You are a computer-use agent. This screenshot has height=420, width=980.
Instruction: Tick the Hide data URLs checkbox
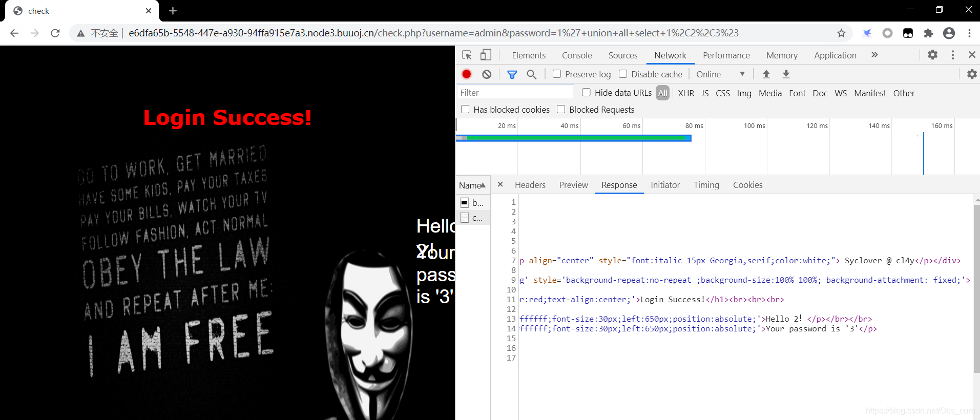click(587, 92)
